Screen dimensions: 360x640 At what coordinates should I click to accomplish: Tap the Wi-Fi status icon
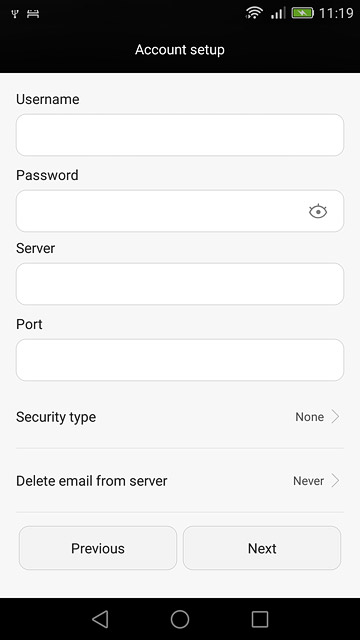(254, 13)
